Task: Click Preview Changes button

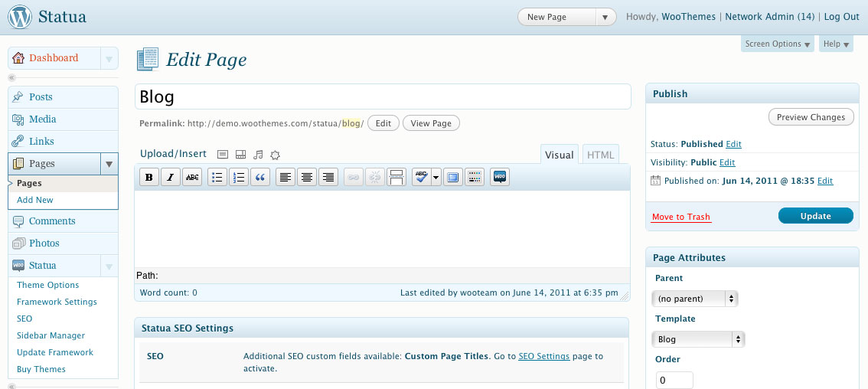Action: pos(811,117)
